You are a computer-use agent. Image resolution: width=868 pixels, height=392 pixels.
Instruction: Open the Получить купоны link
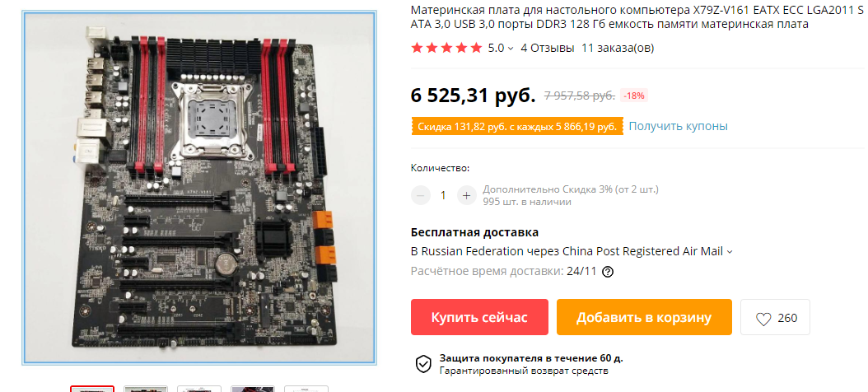click(x=678, y=126)
